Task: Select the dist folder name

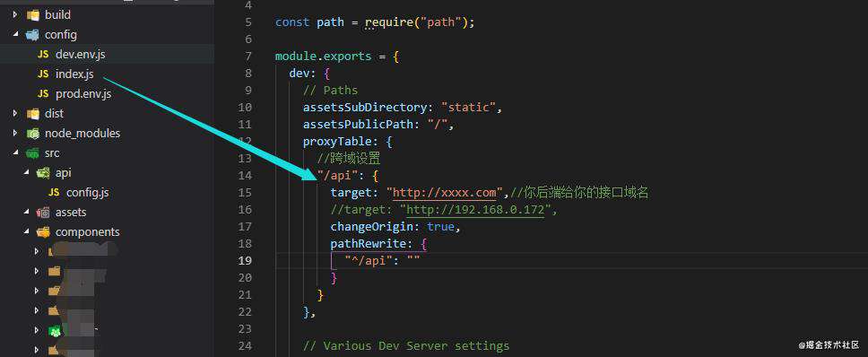Action: 54,113
